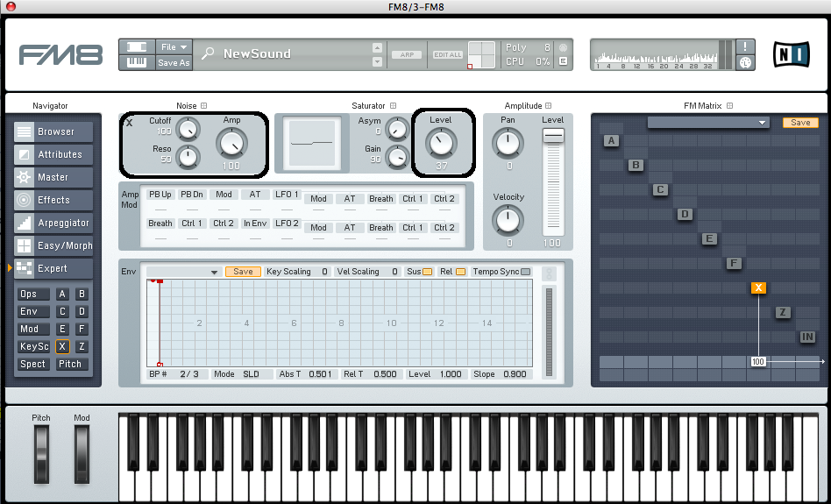831x504 pixels.
Task: Save the FM Matrix preset
Action: [x=800, y=123]
